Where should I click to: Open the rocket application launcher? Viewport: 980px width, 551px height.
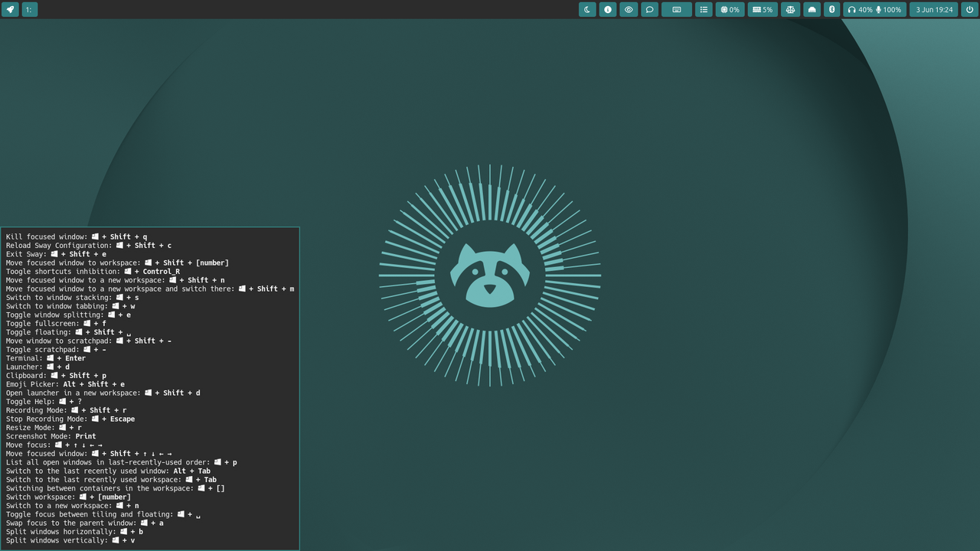click(x=10, y=10)
